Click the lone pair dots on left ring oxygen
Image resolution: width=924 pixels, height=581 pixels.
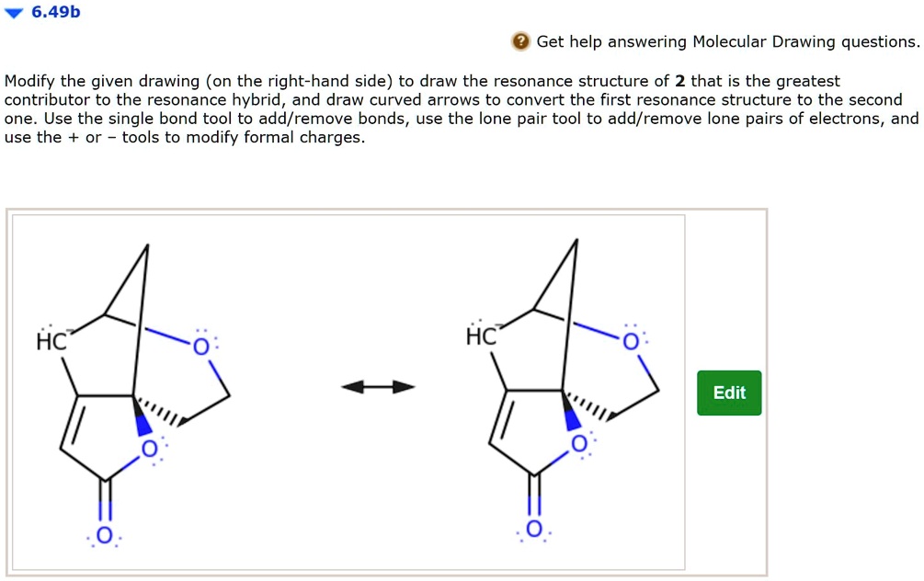[214, 339]
